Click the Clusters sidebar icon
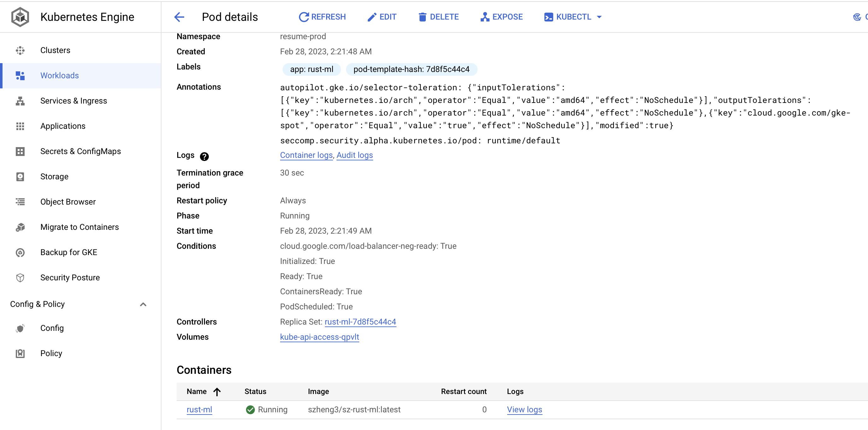The image size is (868, 430). pos(20,50)
